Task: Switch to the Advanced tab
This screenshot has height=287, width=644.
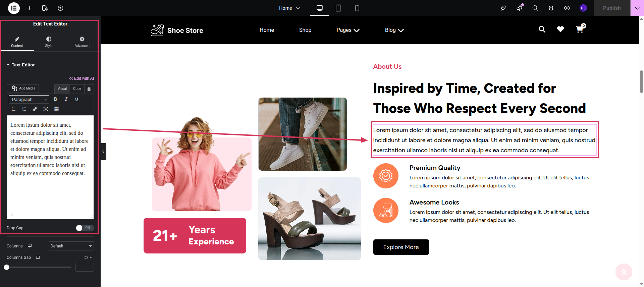Action: (x=82, y=42)
